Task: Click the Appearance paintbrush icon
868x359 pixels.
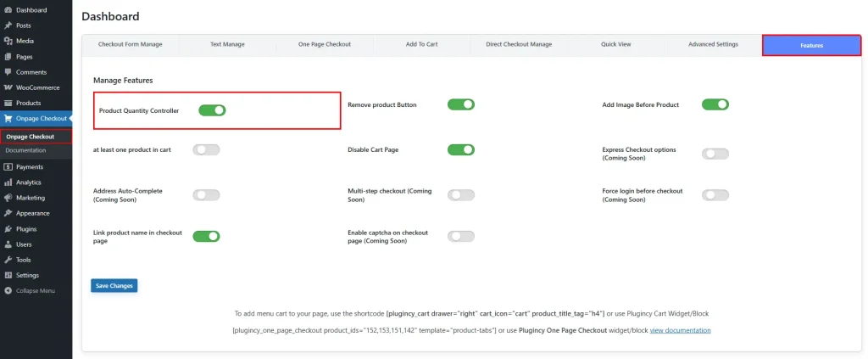Action: pyautogui.click(x=8, y=213)
